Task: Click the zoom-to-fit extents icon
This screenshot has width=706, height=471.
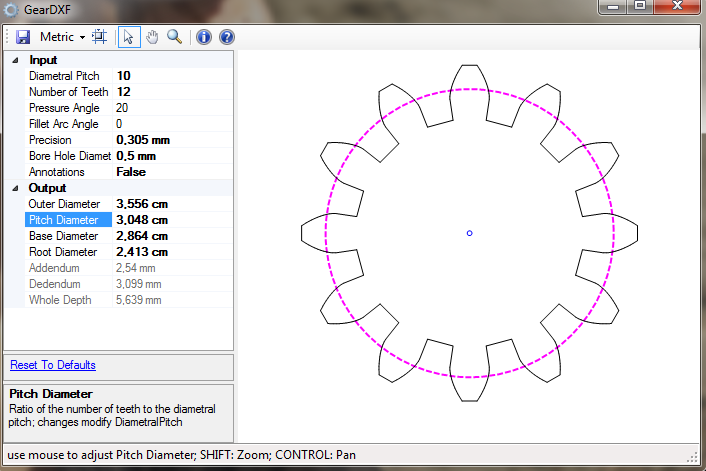Action: click(x=100, y=37)
